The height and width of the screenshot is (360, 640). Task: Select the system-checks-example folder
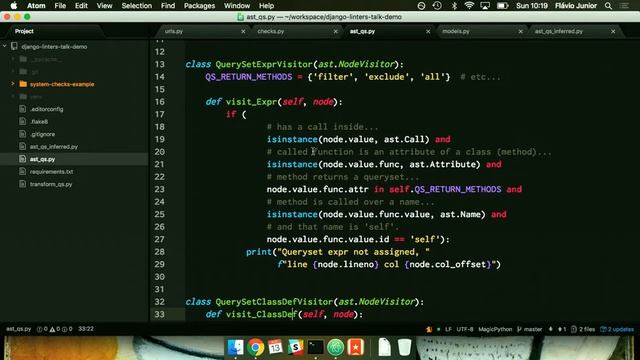[62, 84]
